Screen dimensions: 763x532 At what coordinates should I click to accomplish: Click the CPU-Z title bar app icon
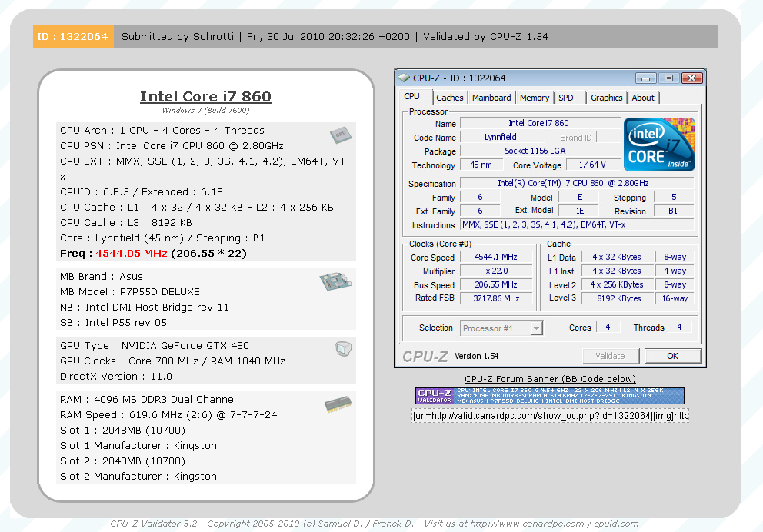(x=404, y=78)
